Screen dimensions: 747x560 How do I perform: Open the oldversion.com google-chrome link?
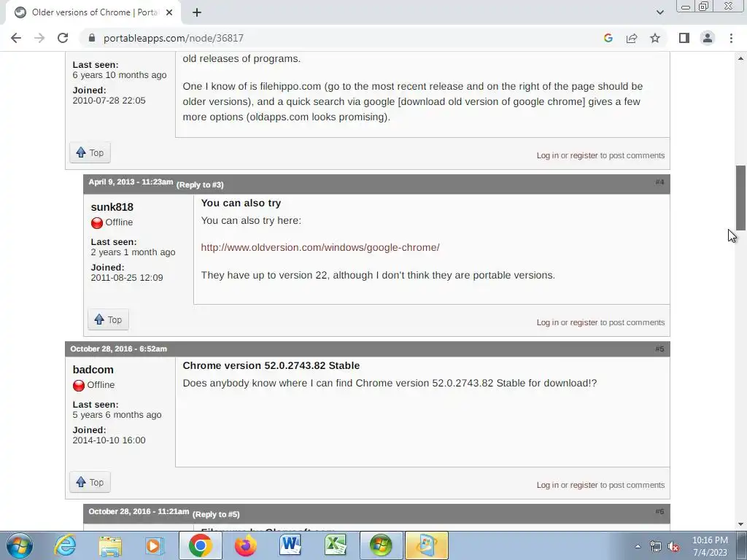coord(320,248)
